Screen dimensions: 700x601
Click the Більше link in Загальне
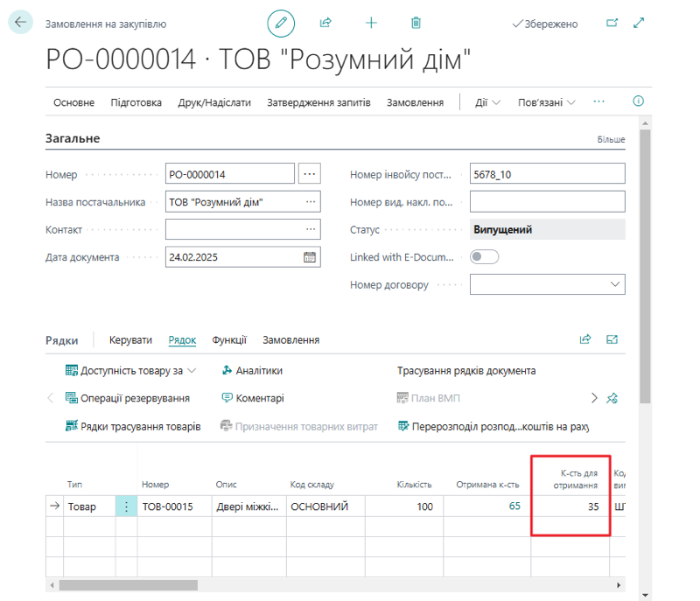pos(611,139)
